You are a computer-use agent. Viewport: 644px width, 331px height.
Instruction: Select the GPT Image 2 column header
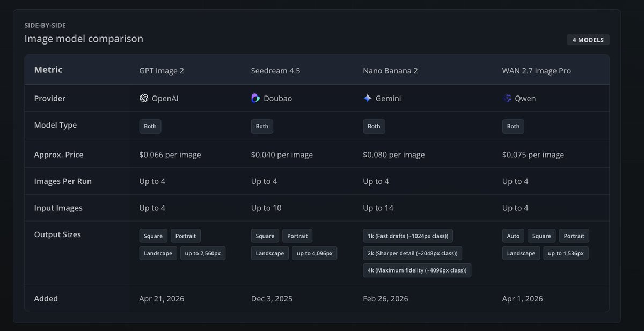162,70
